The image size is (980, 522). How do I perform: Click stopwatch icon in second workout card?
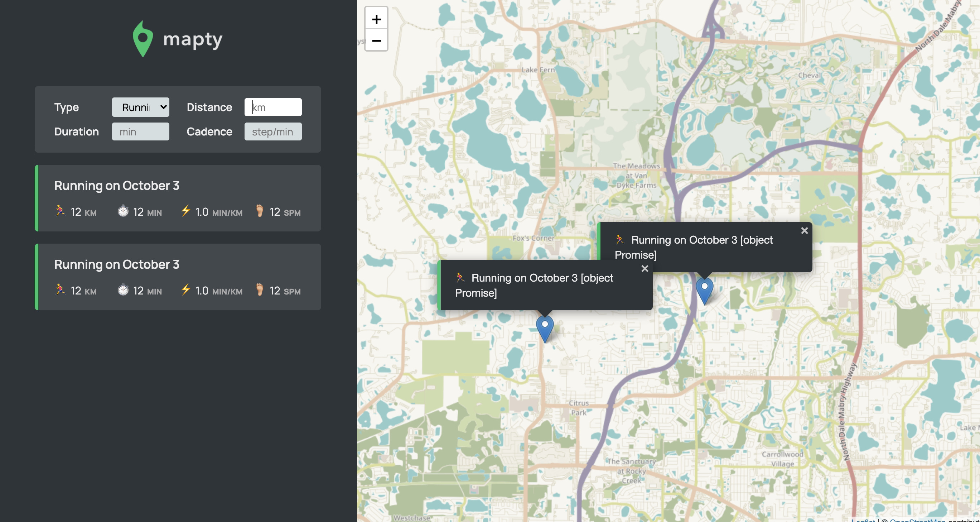(123, 290)
